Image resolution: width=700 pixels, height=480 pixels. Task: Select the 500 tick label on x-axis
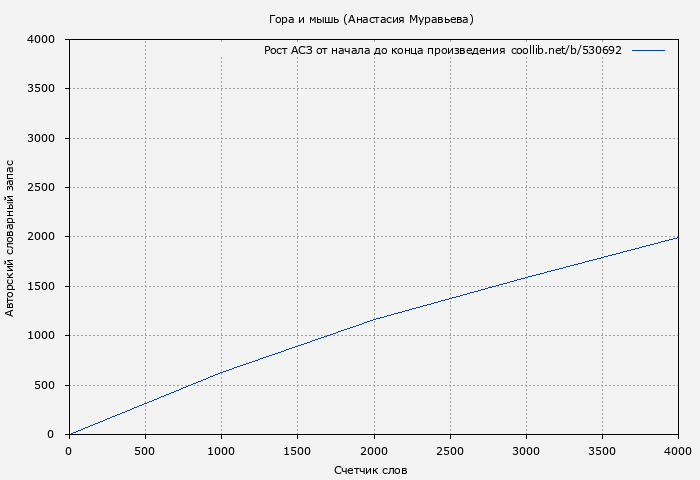pyautogui.click(x=145, y=451)
